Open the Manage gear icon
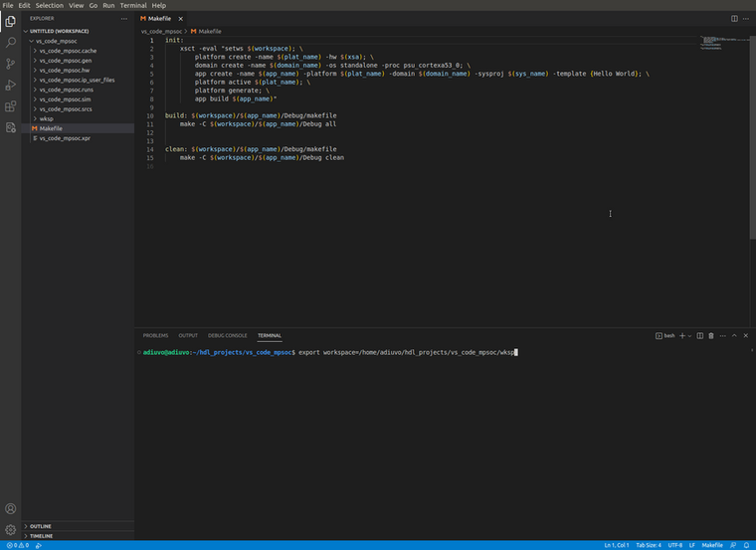This screenshot has width=756, height=550. [11, 530]
